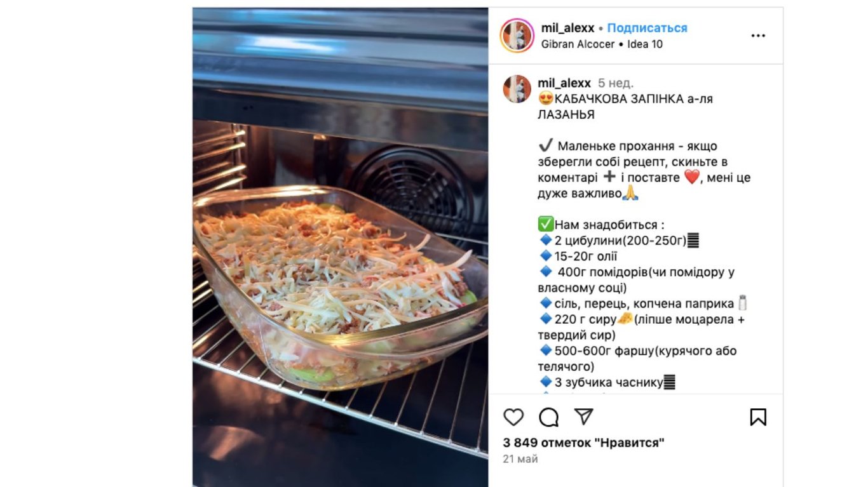This screenshot has width=868, height=487.
Task: Open the story-ringed avatar in the post header
Action: pyautogui.click(x=517, y=36)
